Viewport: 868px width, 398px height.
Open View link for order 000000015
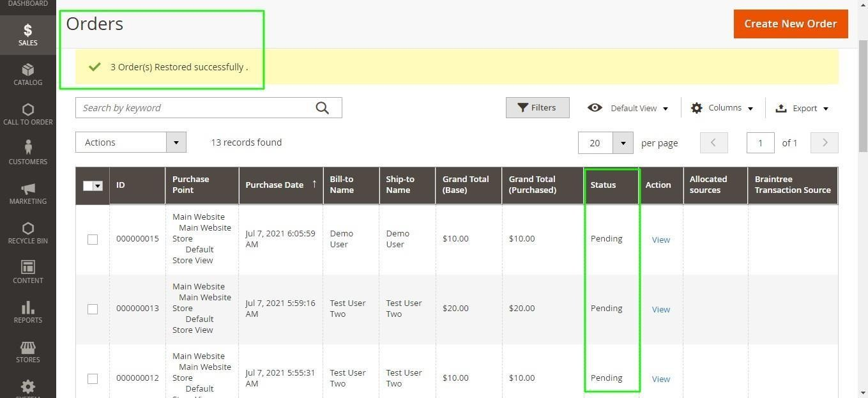(x=660, y=240)
